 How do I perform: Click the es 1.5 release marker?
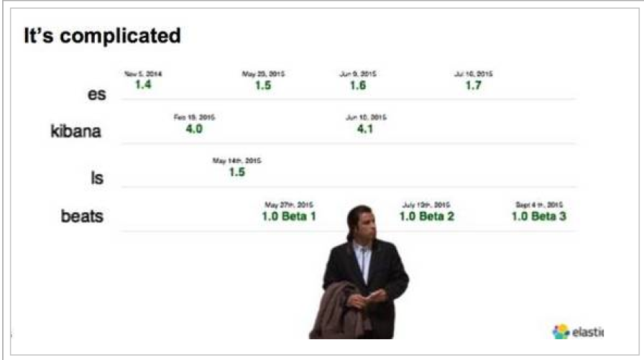pyautogui.click(x=262, y=85)
